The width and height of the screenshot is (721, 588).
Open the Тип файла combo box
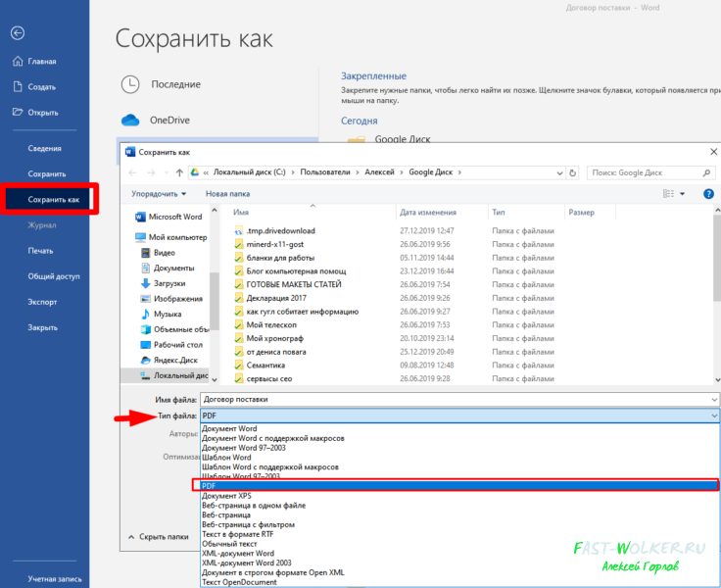(x=458, y=416)
